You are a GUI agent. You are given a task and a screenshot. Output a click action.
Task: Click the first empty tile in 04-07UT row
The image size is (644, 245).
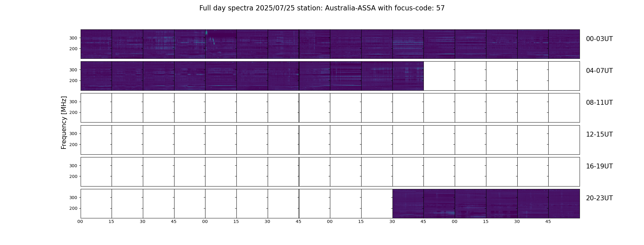pyautogui.click(x=439, y=76)
